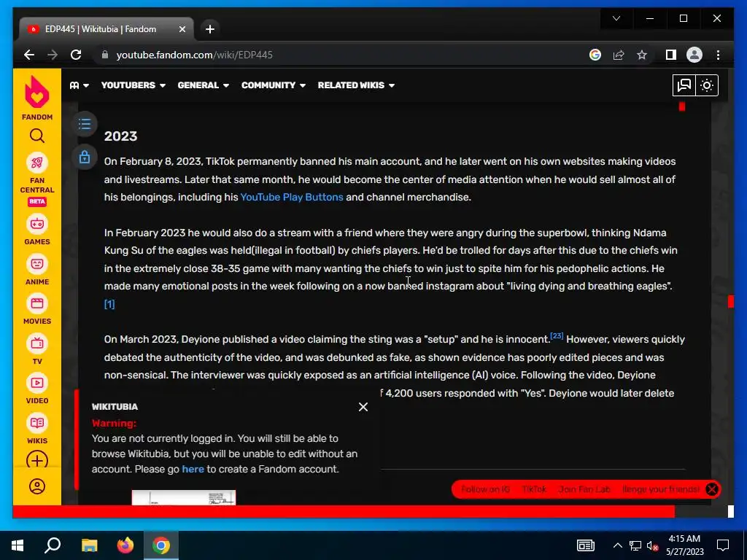
Task: Open the table of contents icon
Action: click(85, 124)
